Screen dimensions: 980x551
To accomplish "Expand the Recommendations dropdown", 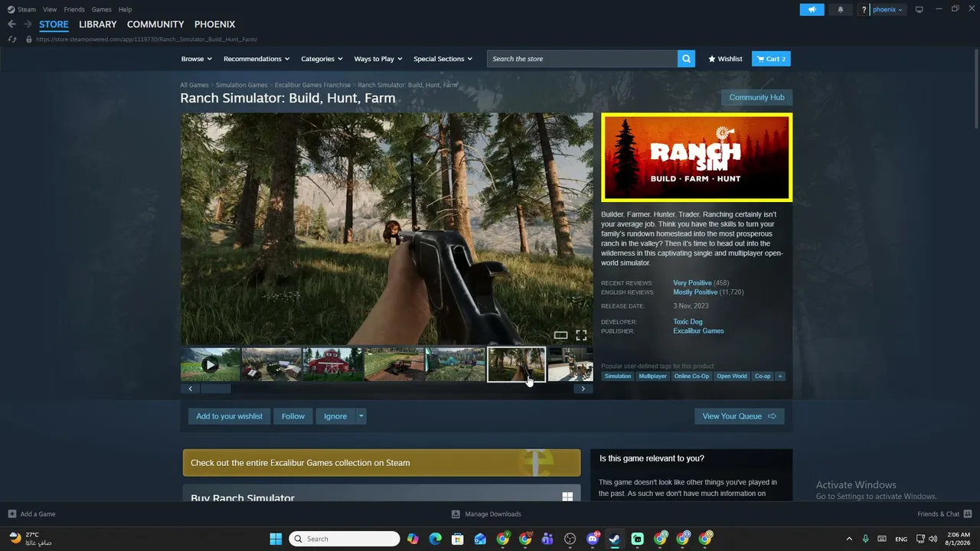I will 256,59.
